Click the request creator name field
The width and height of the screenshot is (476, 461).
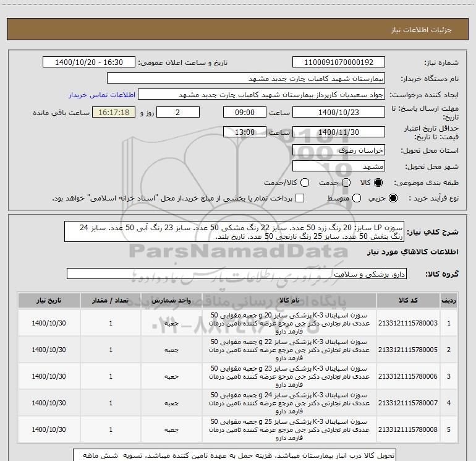coord(261,95)
